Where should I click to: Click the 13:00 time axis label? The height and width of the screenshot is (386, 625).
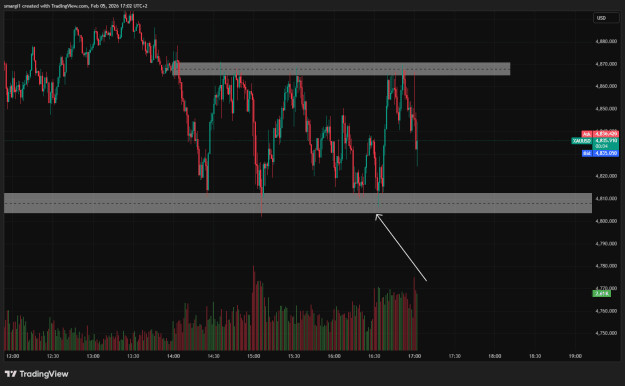93,356
